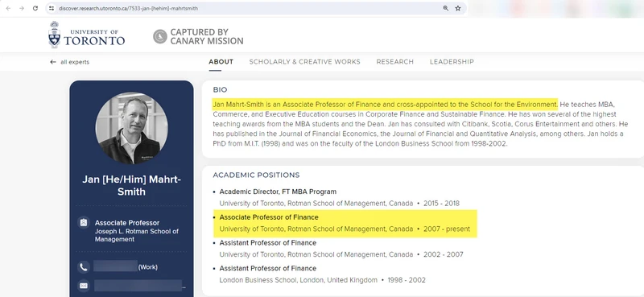
Task: Click the name Jan [He/Him] Mahrt-Smith heading
Action: pos(131,186)
